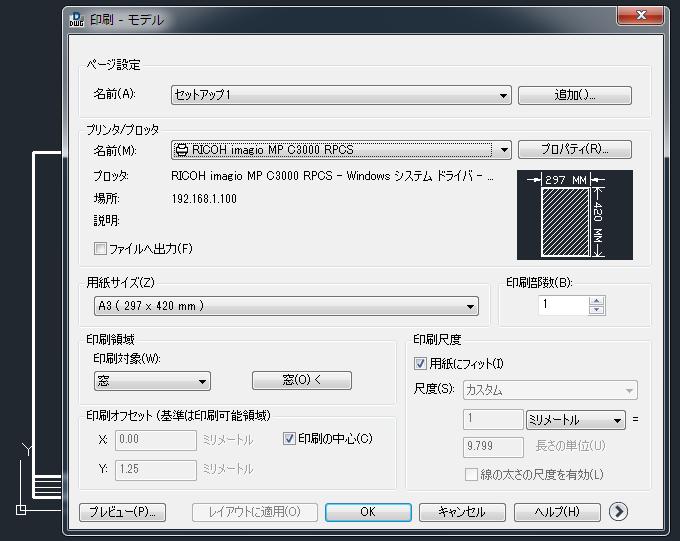Click the 追加() button
The image size is (680, 541).
[575, 95]
